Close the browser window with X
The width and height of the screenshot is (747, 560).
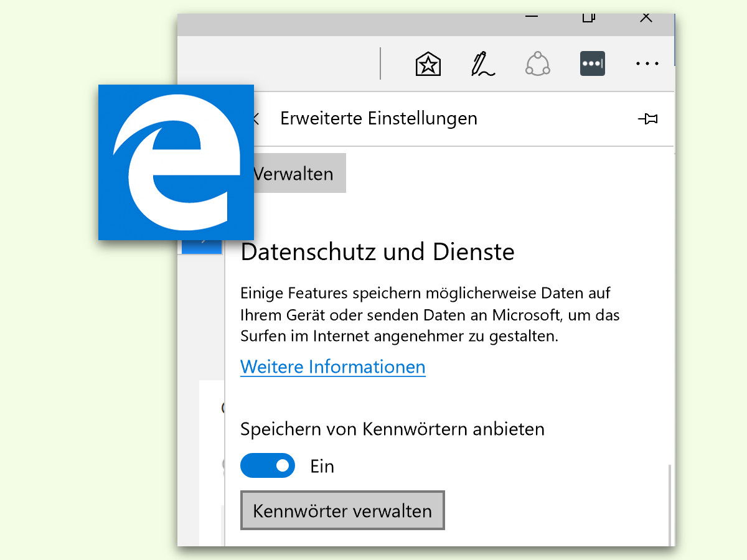(x=646, y=17)
